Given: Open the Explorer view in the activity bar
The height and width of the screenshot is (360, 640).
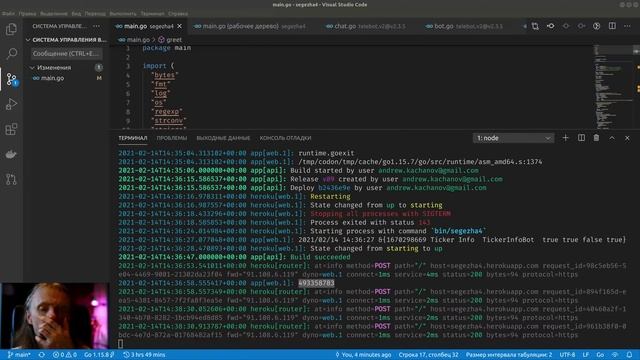Looking at the screenshot, I should [x=11, y=29].
